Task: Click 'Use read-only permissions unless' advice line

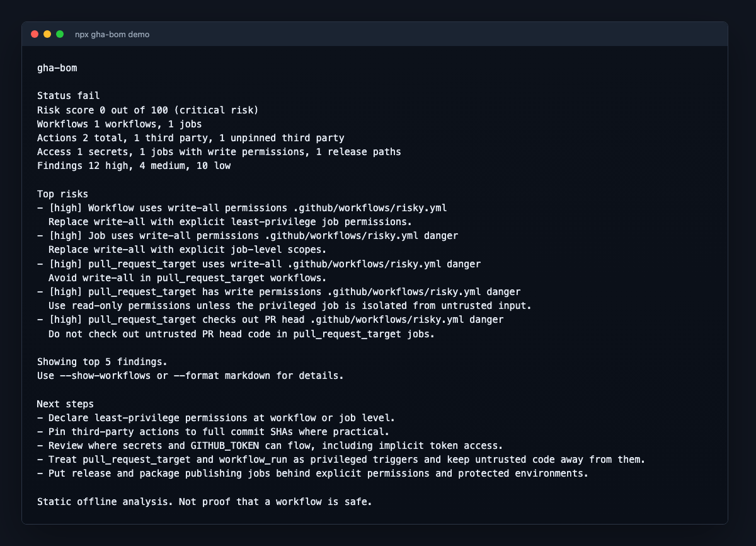Action: [290, 305]
